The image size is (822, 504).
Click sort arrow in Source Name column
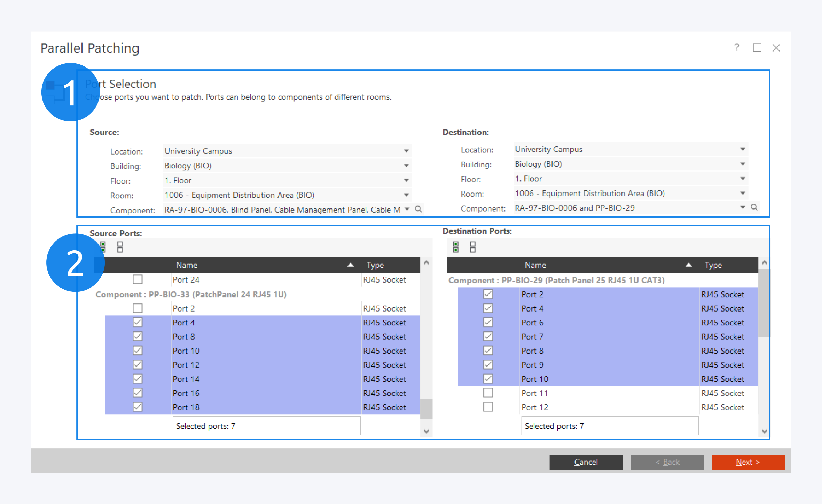pos(350,265)
